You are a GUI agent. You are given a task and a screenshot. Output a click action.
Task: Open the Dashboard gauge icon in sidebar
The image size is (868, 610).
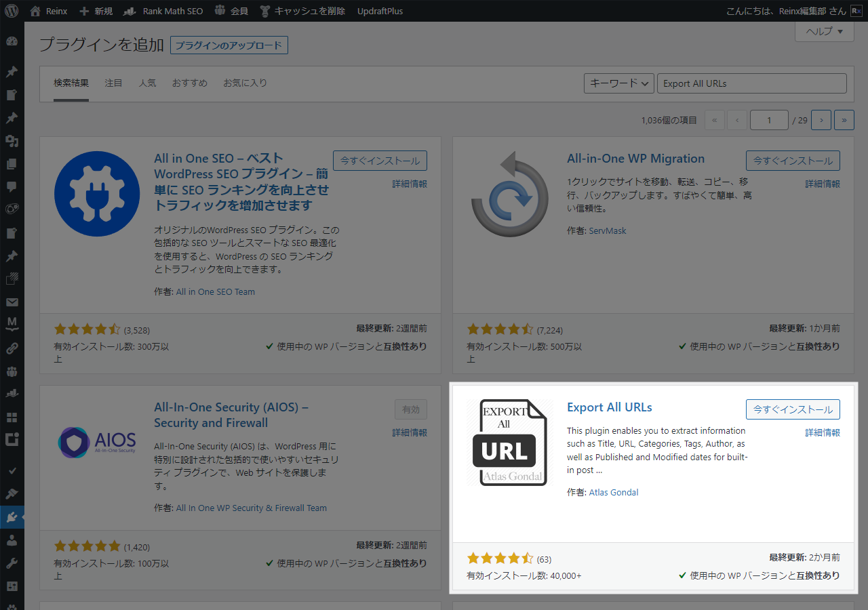pyautogui.click(x=12, y=41)
